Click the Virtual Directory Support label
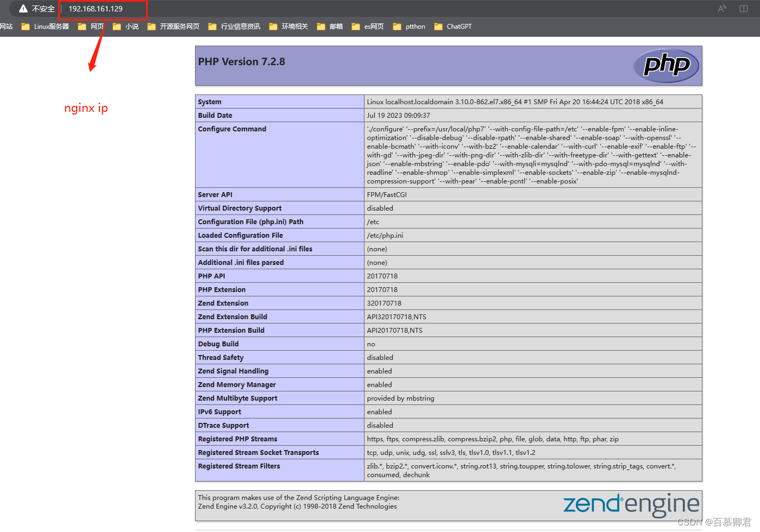The image size is (760, 532). tap(240, 208)
